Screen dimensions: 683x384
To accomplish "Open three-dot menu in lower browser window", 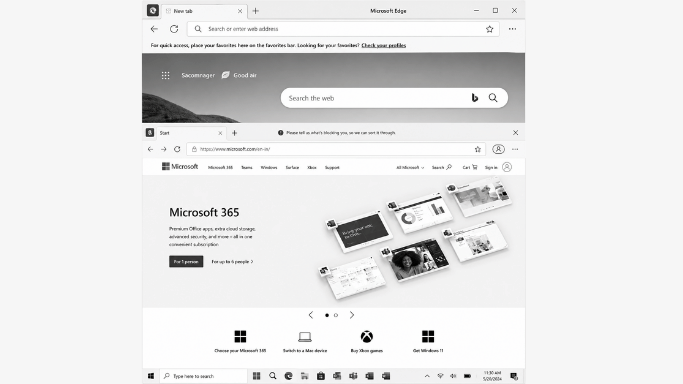I will 515,149.
